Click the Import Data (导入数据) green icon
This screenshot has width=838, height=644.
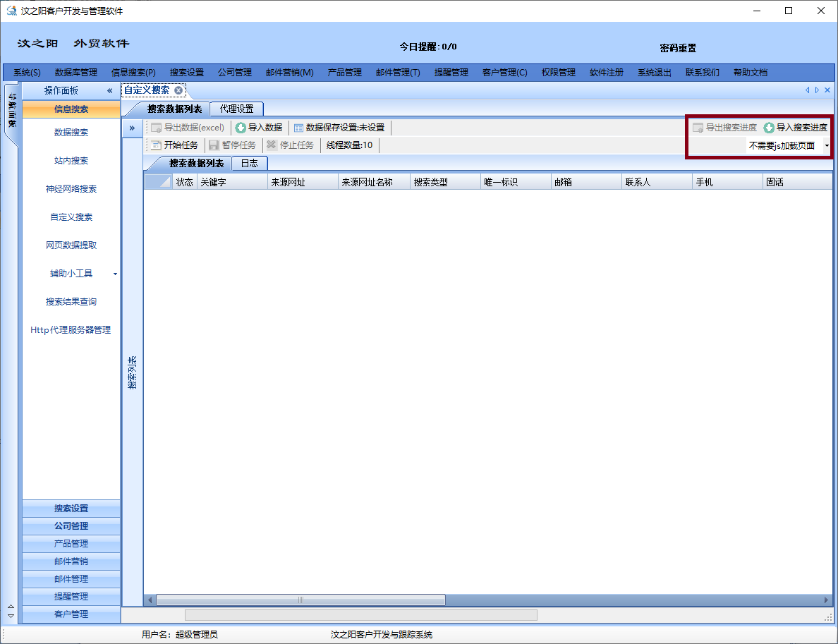tap(241, 128)
